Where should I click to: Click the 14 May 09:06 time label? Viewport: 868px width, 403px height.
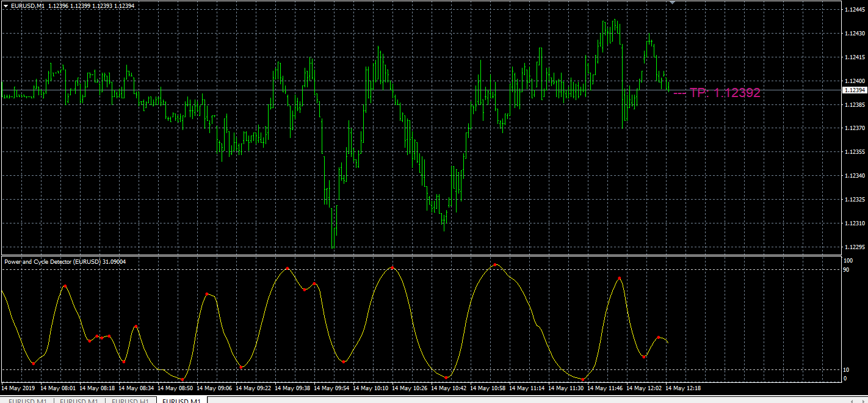click(x=214, y=388)
